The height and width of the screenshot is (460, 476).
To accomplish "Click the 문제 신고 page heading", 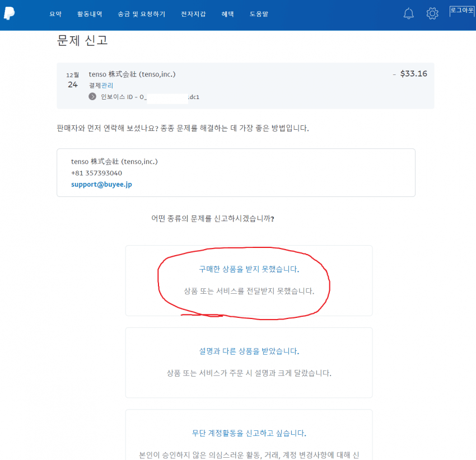I will (82, 40).
